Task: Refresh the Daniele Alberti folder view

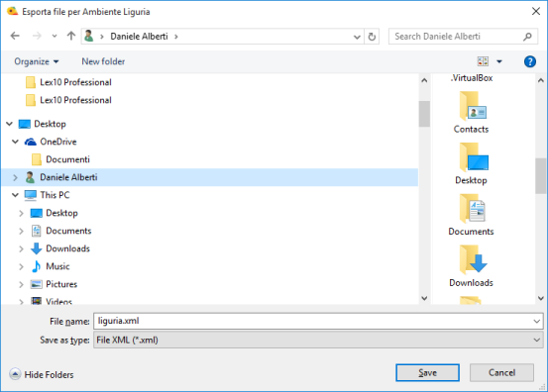Action: coord(372,37)
